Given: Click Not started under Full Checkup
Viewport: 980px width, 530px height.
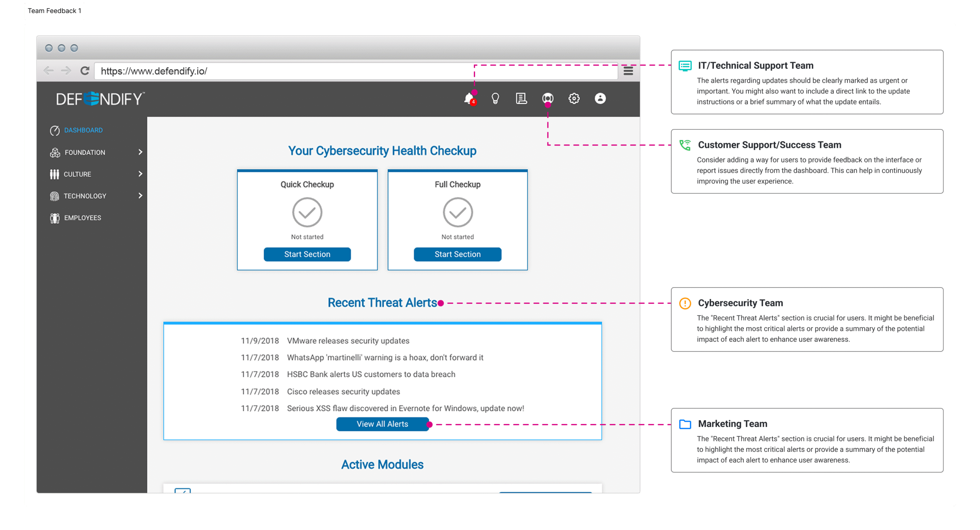Looking at the screenshot, I should click(x=457, y=237).
